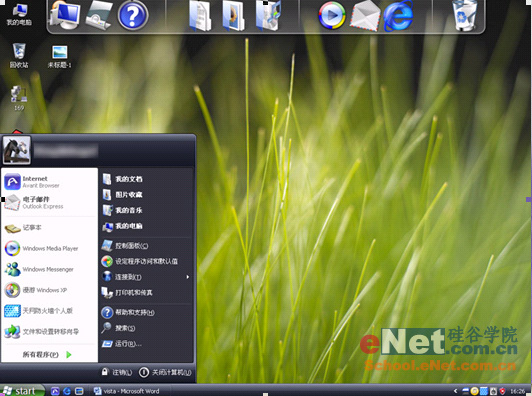The height and width of the screenshot is (396, 532).
Task: Open 我的文档 in start menu
Action: click(147, 179)
